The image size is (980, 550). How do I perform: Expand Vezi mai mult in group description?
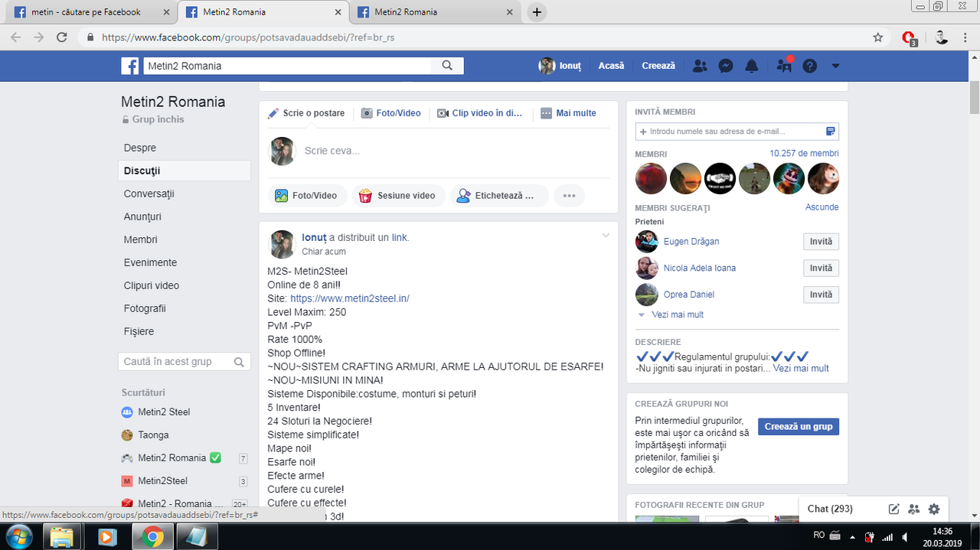pos(801,368)
